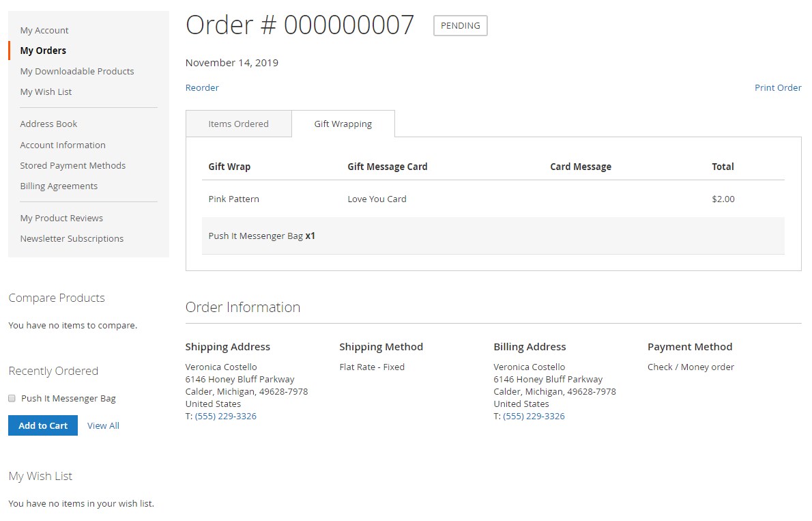
Task: Click View All recently ordered items
Action: [x=103, y=425]
